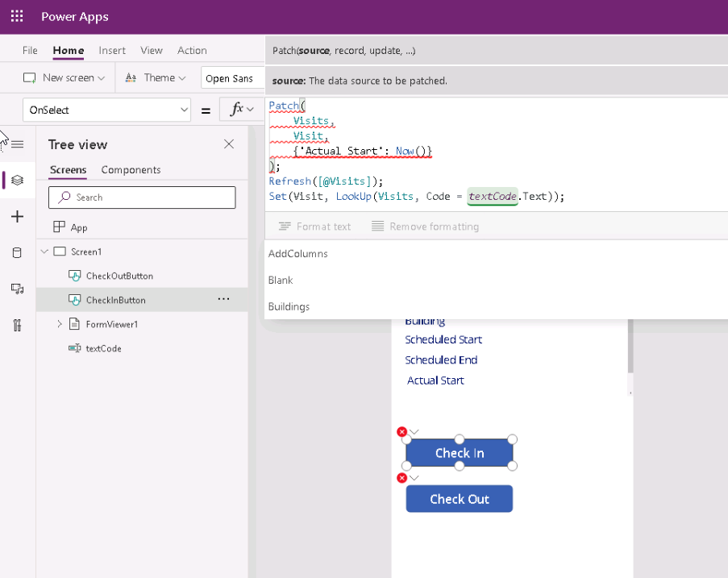The height and width of the screenshot is (578, 728).
Task: Switch to the Components tab
Action: [x=131, y=170]
